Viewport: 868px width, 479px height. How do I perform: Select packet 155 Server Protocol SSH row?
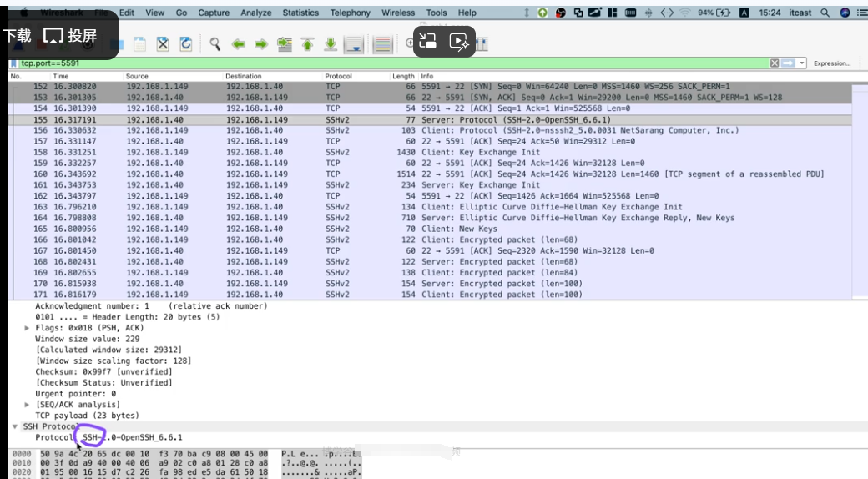click(x=417, y=119)
